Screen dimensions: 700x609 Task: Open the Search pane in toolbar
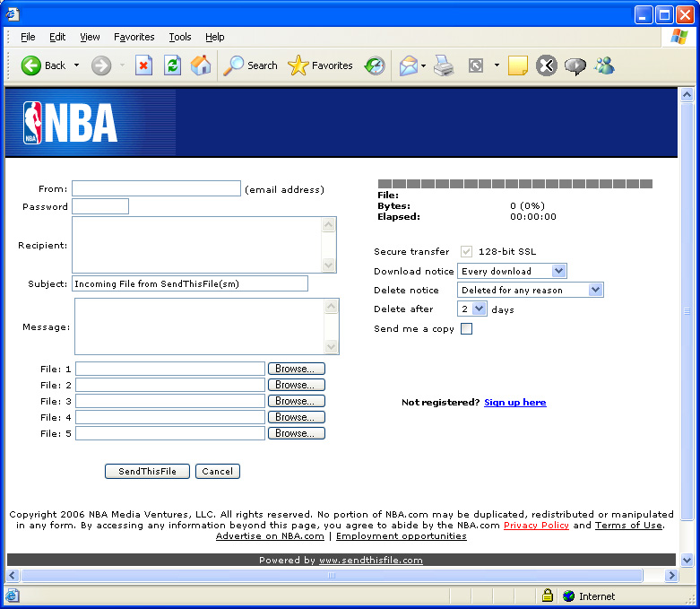251,65
